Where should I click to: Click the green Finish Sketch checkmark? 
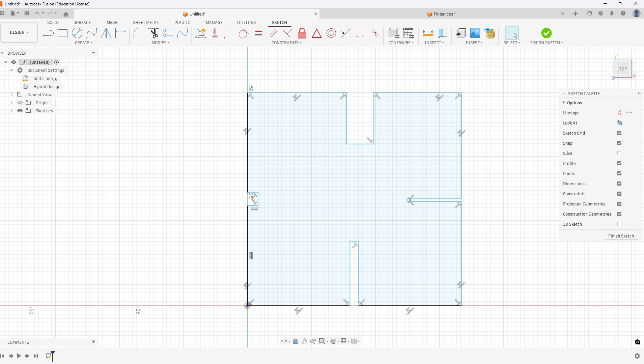[547, 33]
